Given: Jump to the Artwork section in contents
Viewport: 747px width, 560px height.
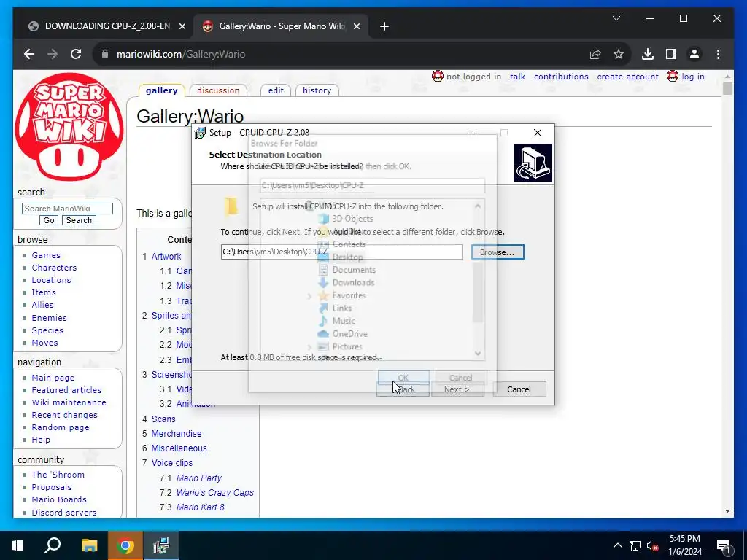Looking at the screenshot, I should pos(166,257).
